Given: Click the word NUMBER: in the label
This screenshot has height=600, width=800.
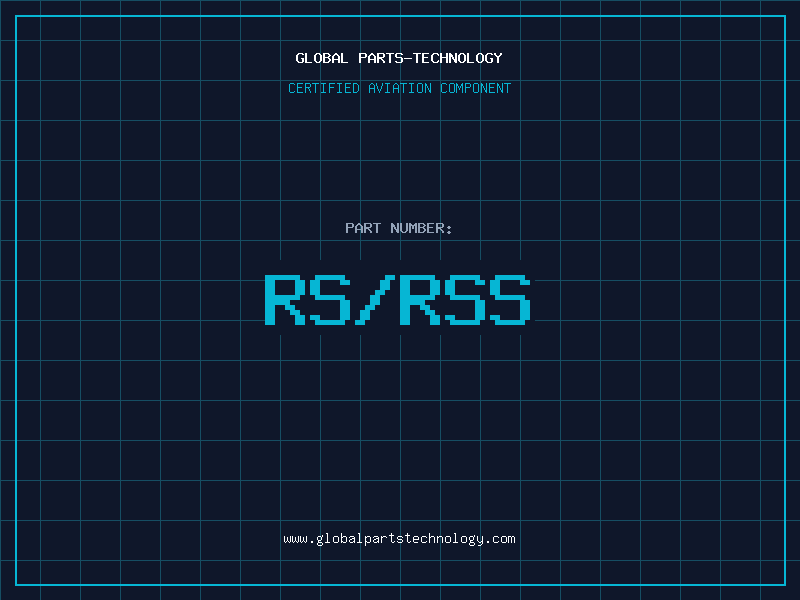Looking at the screenshot, I should [x=422, y=229].
